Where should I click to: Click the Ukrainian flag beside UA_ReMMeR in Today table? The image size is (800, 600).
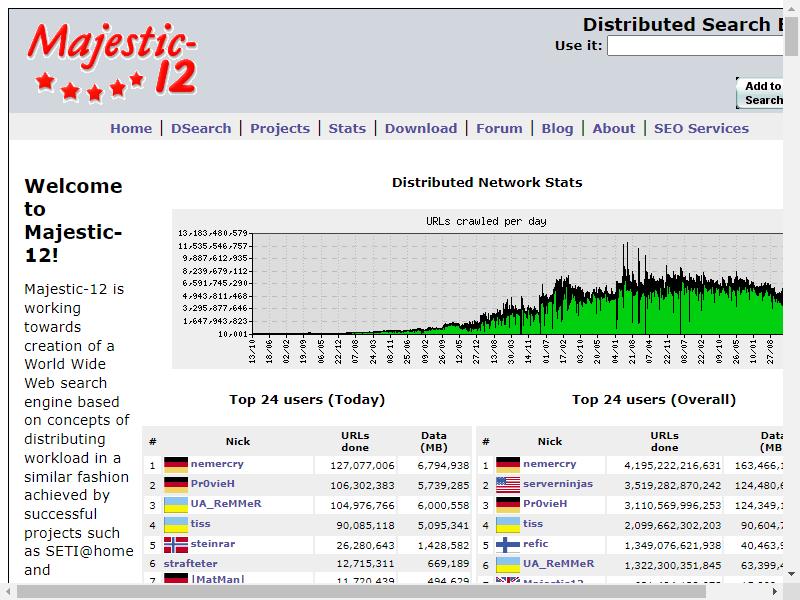[176, 505]
